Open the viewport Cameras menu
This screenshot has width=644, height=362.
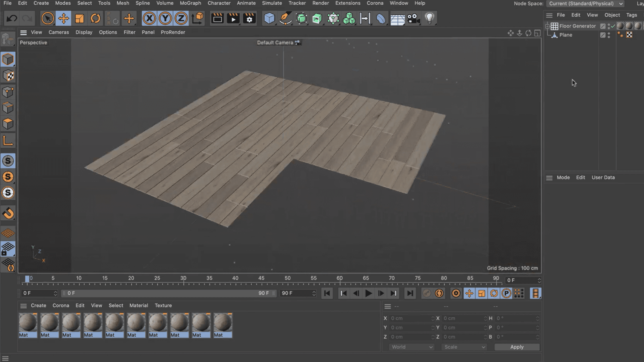point(59,32)
